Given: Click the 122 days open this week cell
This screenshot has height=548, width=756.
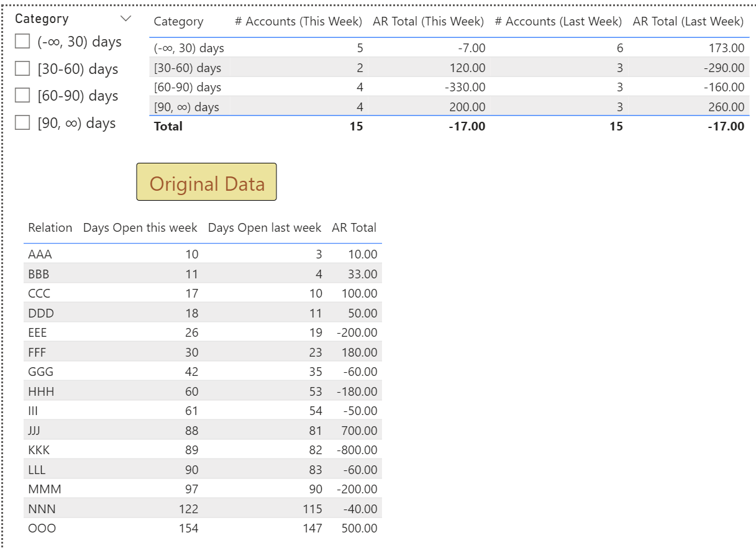Looking at the screenshot, I should (x=188, y=508).
